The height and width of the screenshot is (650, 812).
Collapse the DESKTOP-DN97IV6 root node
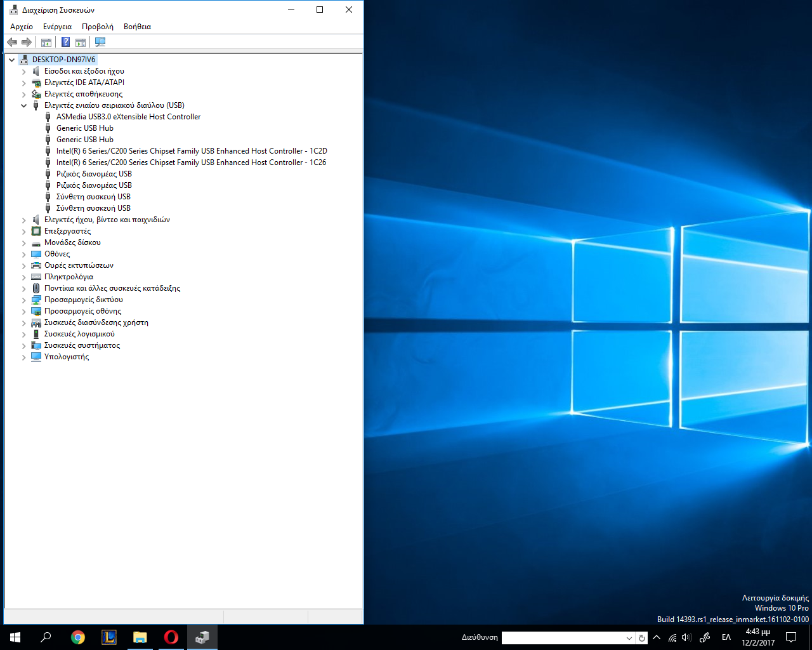point(11,60)
